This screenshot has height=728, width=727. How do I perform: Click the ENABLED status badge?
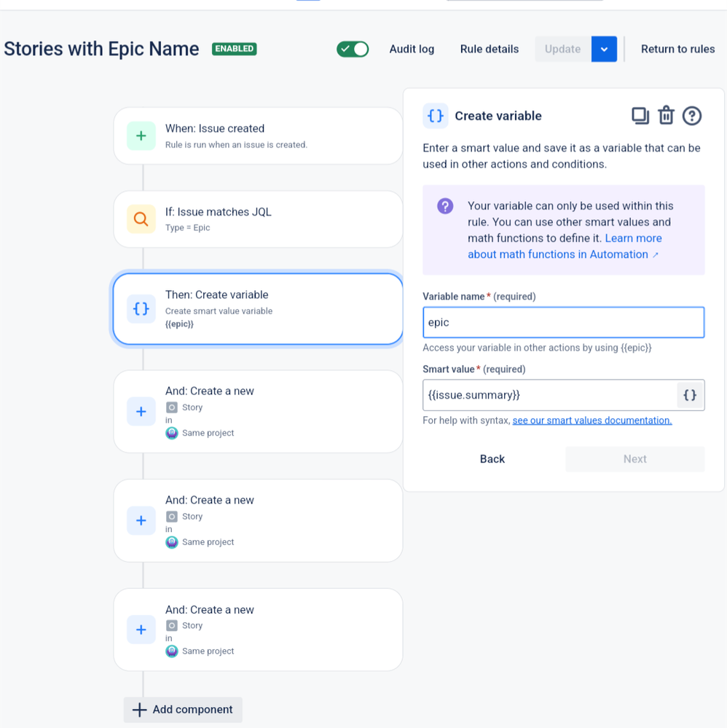234,49
